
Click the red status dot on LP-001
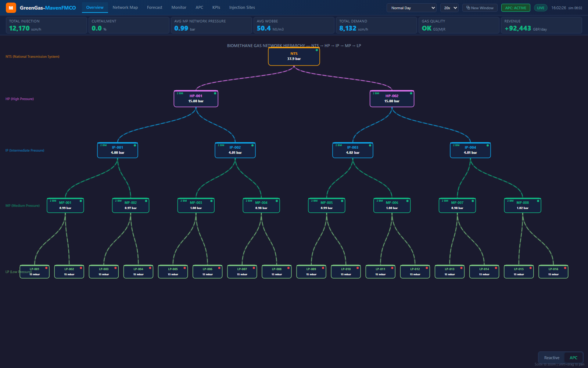47,268
